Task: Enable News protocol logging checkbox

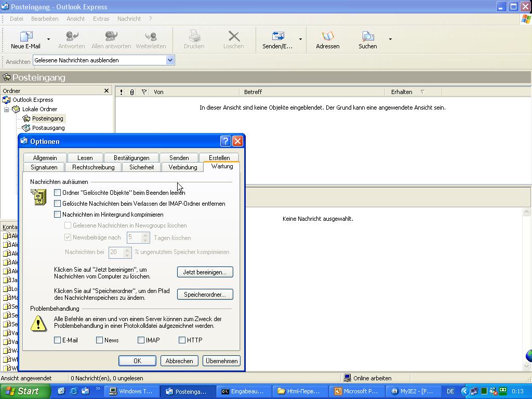Action: (x=99, y=340)
